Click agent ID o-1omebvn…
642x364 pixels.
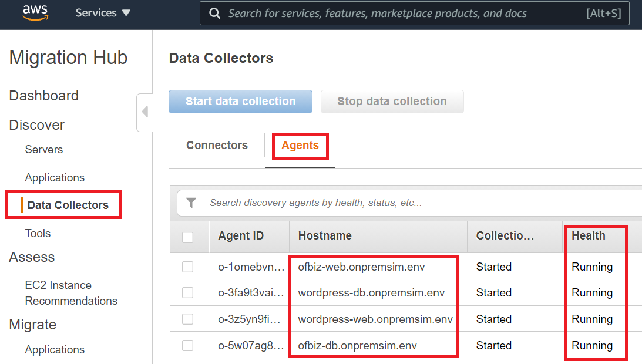251,267
